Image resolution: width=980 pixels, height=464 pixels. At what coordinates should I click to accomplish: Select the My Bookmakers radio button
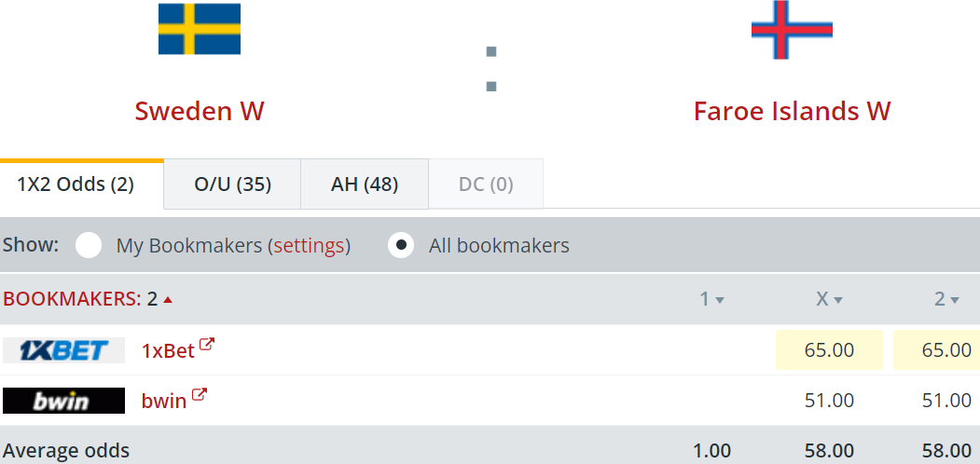click(89, 246)
